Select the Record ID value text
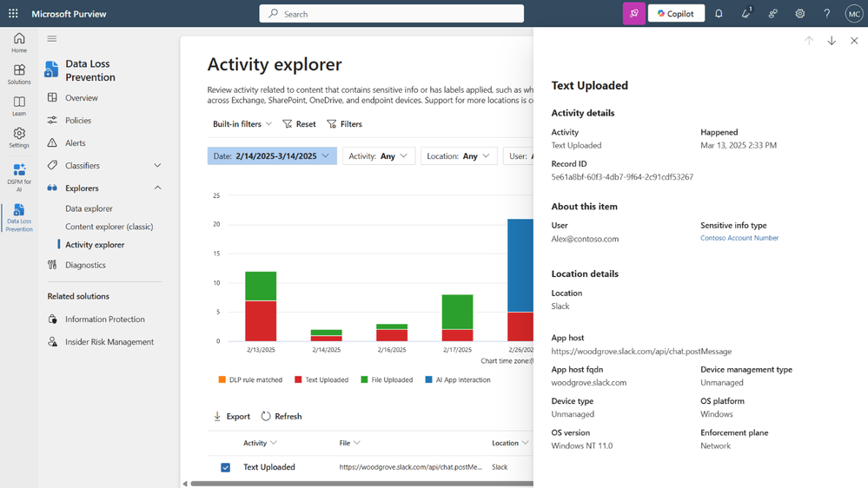The height and width of the screenshot is (488, 868). pyautogui.click(x=621, y=177)
